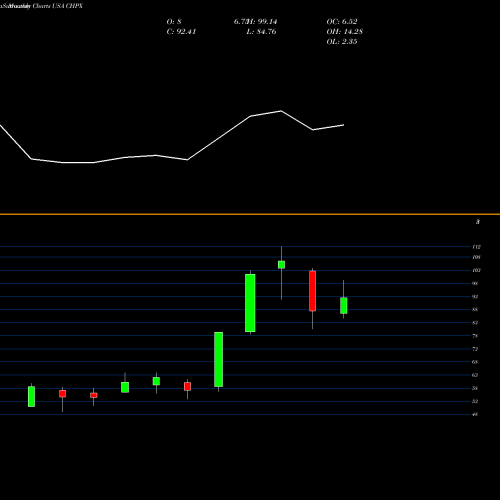This screenshot has width=500, height=500.
Task: Click the peak of the white line
Action: point(281,111)
